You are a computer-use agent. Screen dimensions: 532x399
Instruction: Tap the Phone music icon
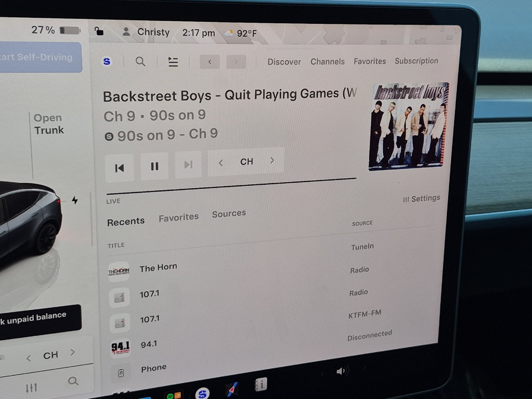coord(121,373)
